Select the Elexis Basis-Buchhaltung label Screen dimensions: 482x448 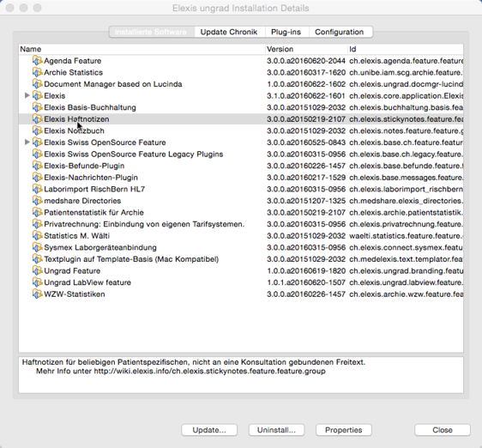pos(90,107)
